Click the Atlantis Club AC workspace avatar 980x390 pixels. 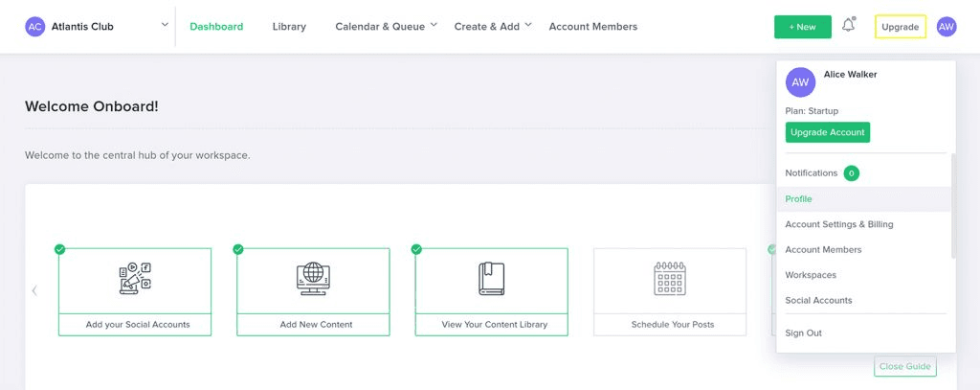coord(35,27)
